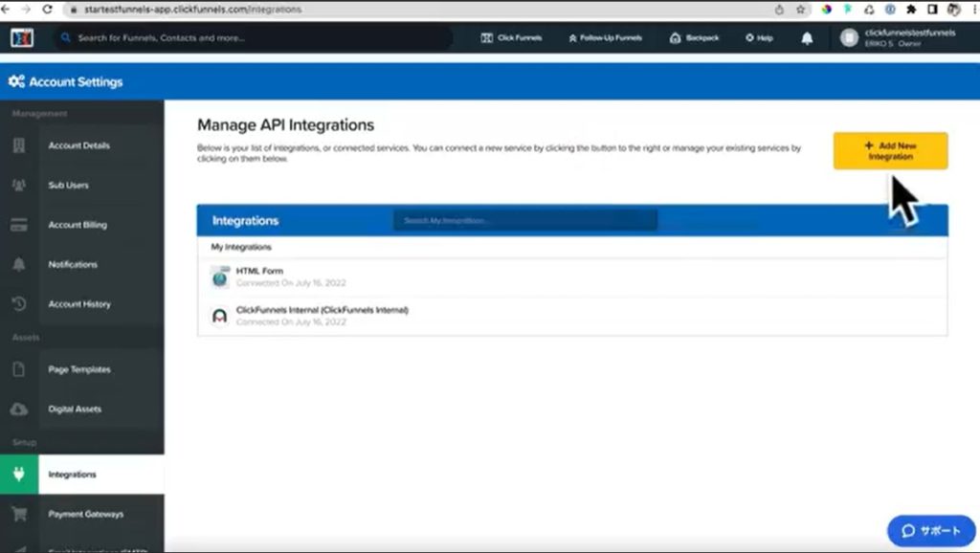Screen dimensions: 980x553
Task: Click the Digital Assets cloud icon
Action: (19, 409)
